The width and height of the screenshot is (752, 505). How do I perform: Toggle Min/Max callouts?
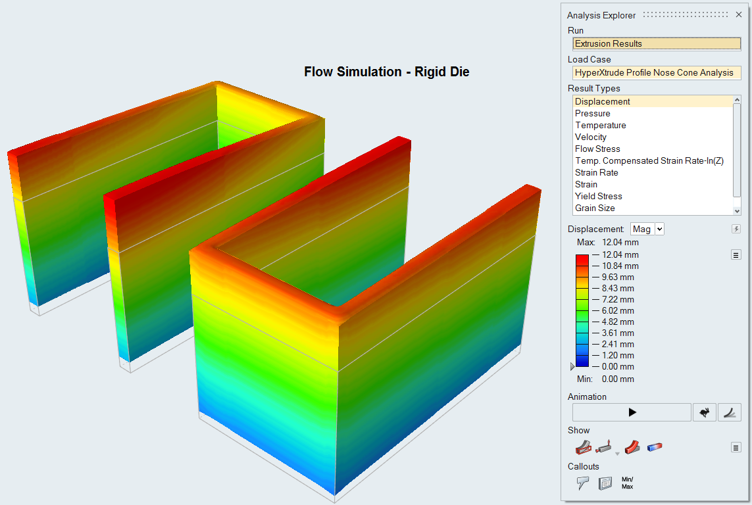627,483
